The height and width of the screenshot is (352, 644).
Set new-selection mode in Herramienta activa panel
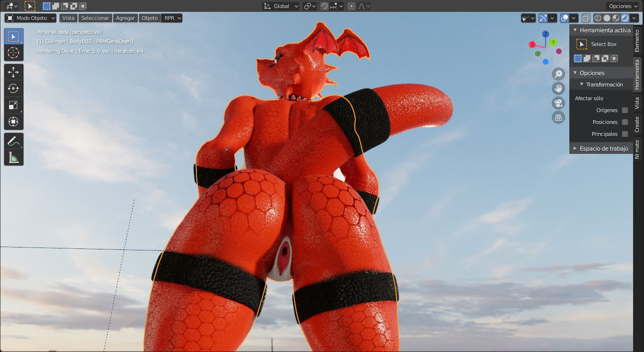pyautogui.click(x=578, y=58)
